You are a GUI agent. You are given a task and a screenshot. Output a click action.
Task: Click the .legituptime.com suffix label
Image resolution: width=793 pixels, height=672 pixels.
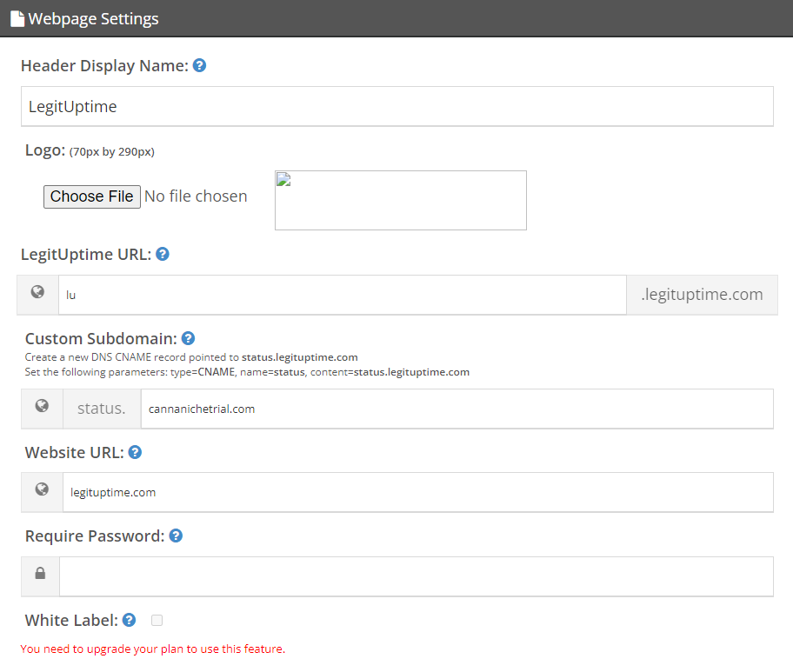coord(702,295)
